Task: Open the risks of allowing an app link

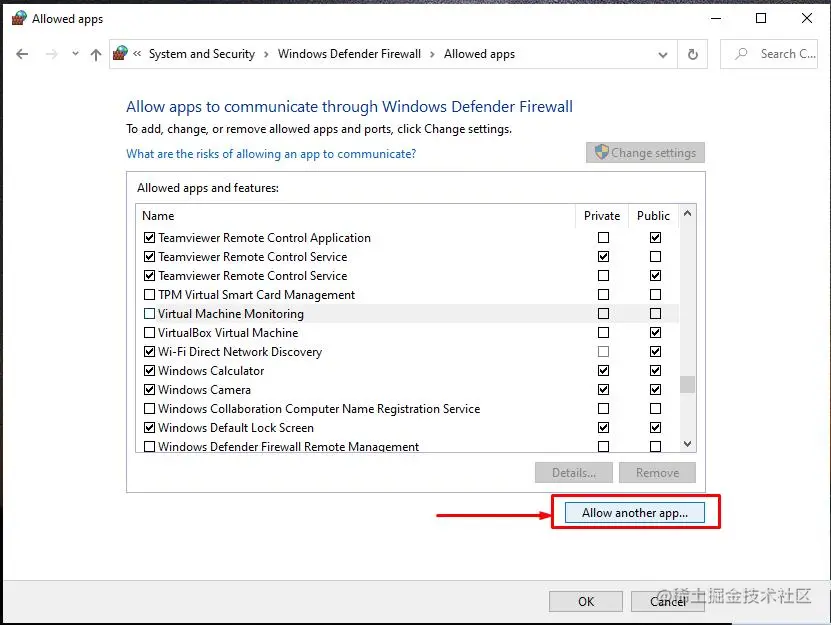Action: coord(271,154)
